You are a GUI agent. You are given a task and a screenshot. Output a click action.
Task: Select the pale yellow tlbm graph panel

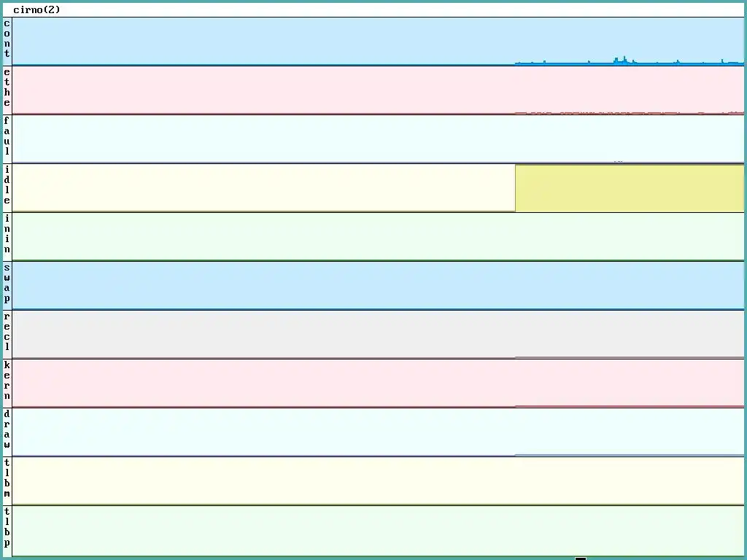point(378,481)
